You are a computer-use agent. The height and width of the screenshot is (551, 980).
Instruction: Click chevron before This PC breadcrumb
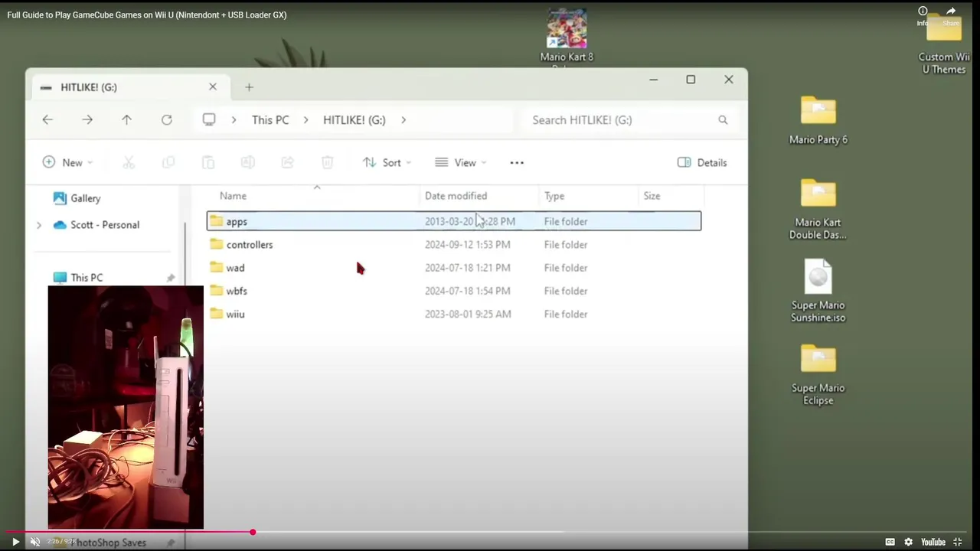[x=234, y=120]
